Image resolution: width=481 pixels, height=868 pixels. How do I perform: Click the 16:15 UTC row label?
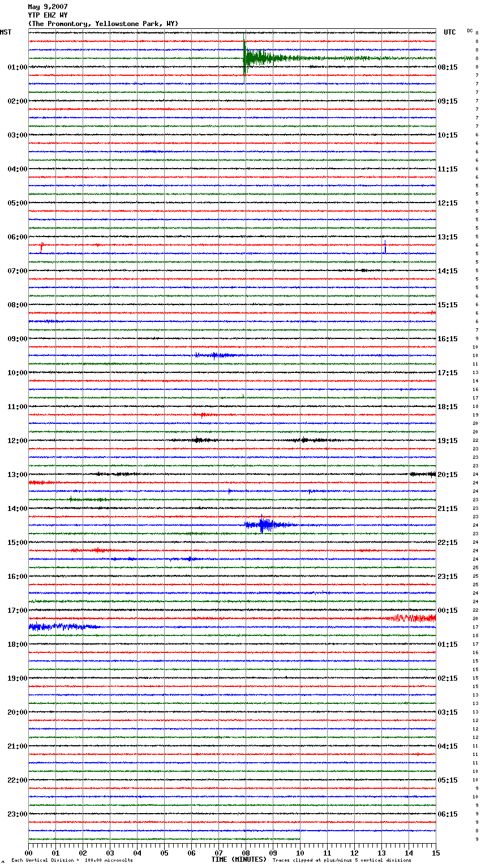[x=448, y=339]
